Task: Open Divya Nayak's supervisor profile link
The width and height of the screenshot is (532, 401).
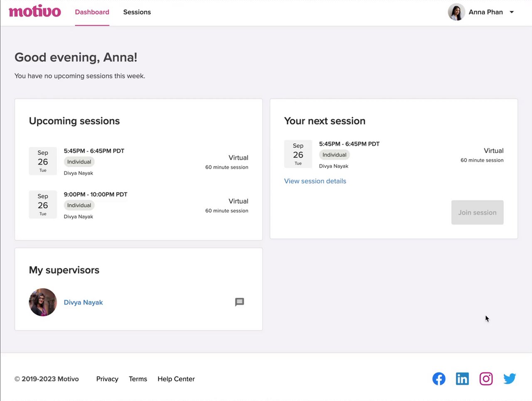Action: [83, 302]
